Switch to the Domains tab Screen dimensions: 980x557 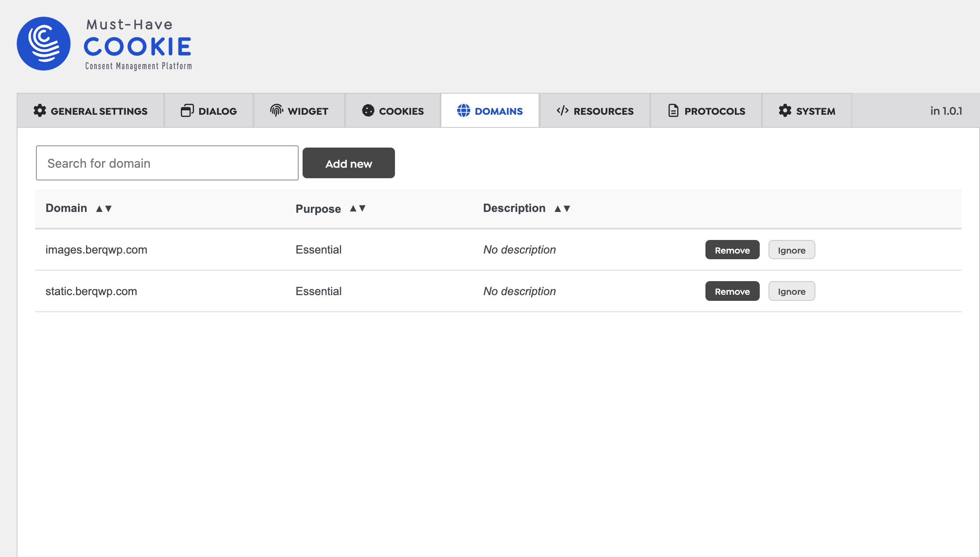point(490,111)
